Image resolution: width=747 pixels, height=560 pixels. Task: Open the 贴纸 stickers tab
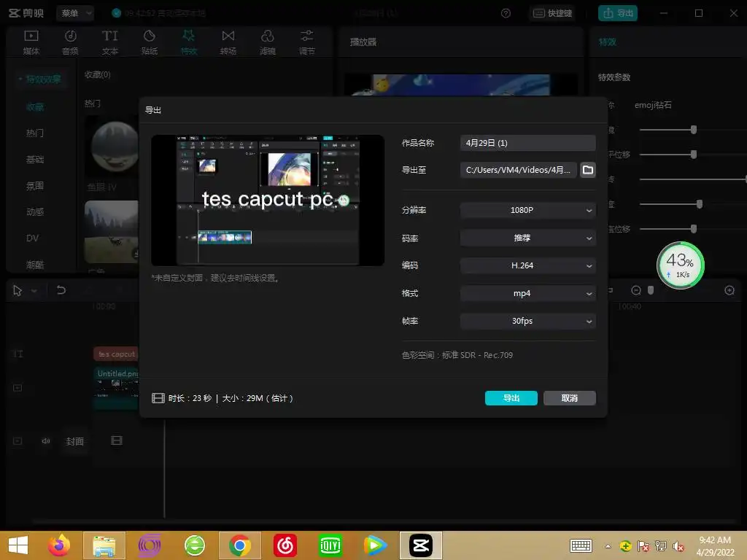tap(149, 42)
